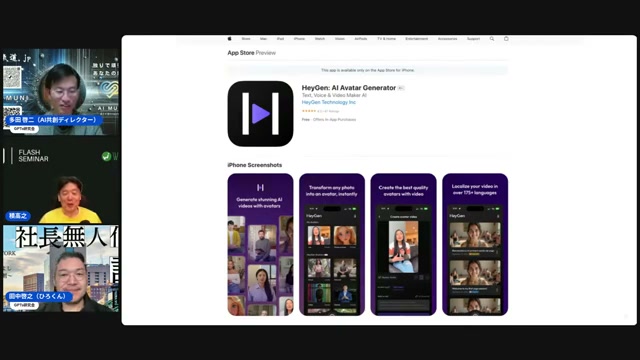Open the shopping bag icon
640x360 pixels.
[506, 39]
